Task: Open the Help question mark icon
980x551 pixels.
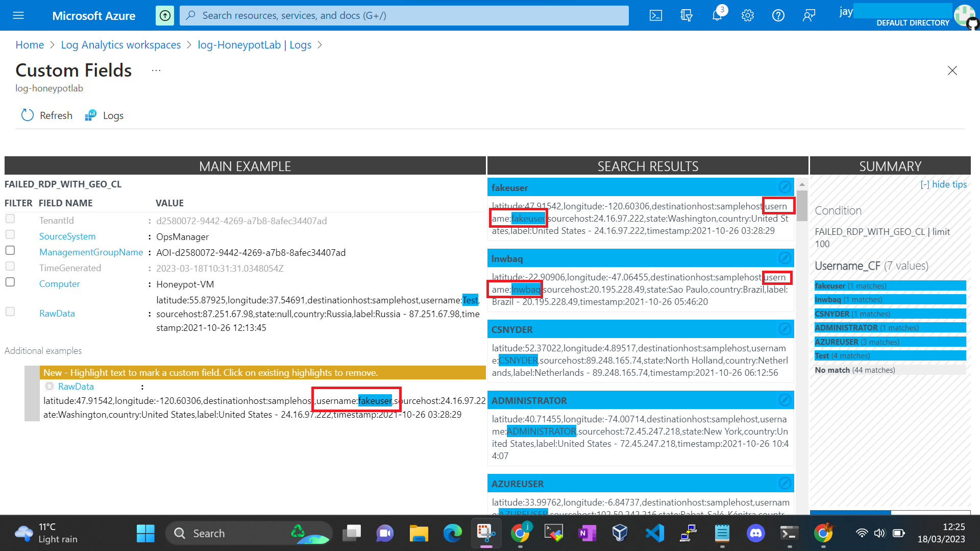Action: click(778, 15)
